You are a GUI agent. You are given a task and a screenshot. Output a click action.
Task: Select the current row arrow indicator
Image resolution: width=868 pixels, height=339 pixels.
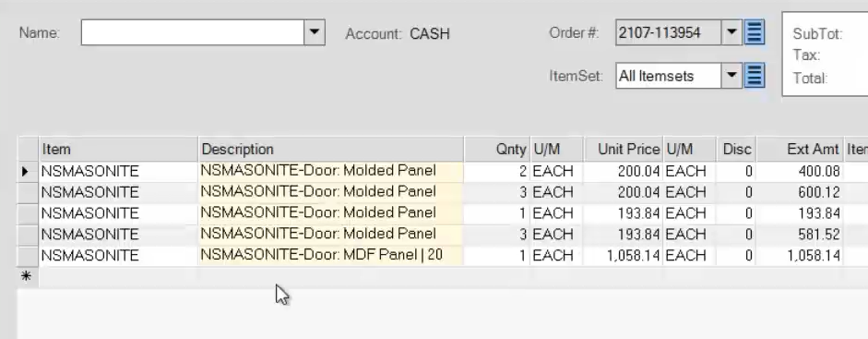coord(26,172)
